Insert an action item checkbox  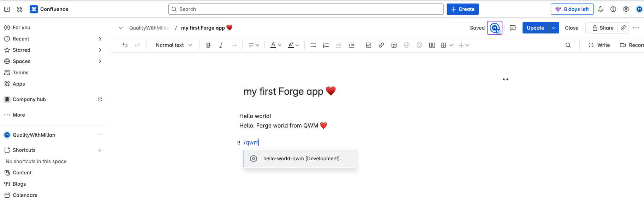[369, 45]
